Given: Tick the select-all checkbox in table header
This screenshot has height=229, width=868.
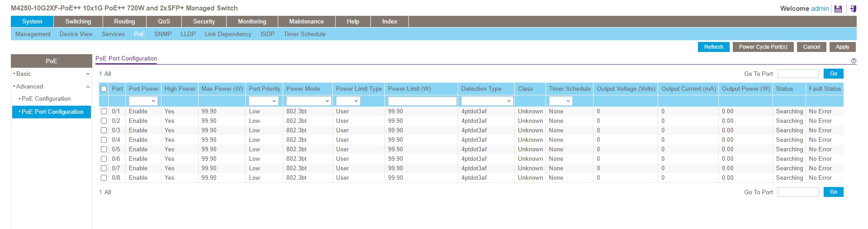Looking at the screenshot, I should pyautogui.click(x=104, y=89).
